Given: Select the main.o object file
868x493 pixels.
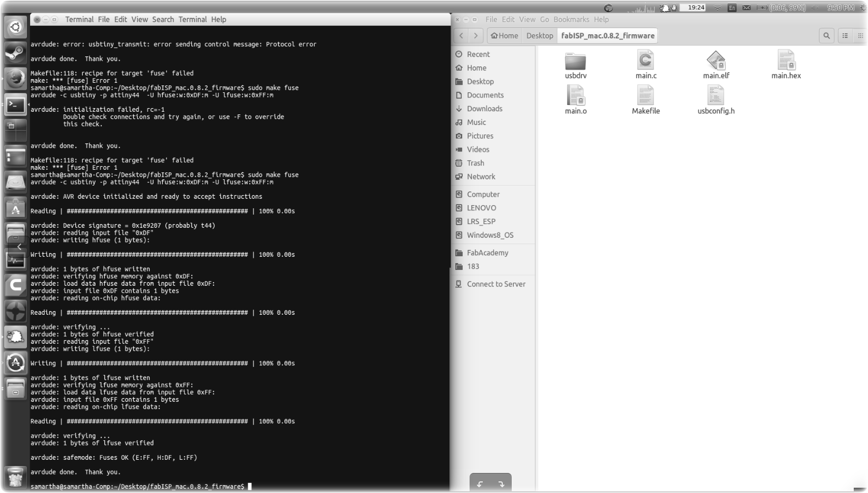Looking at the screenshot, I should coord(576,100).
